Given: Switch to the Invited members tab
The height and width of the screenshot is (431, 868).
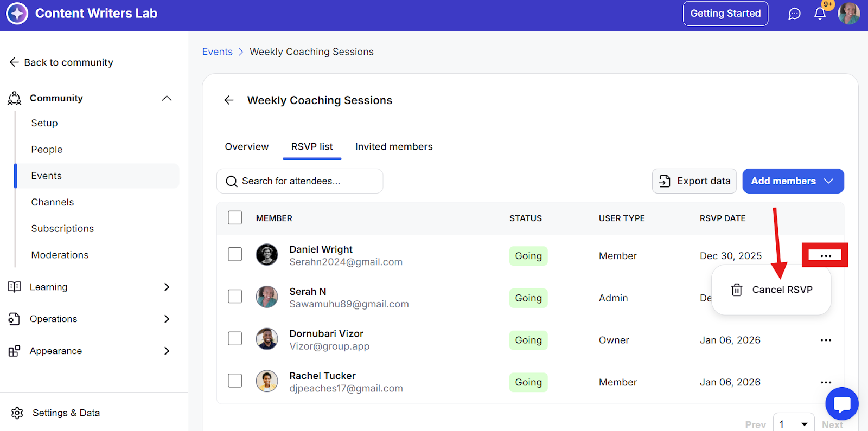Looking at the screenshot, I should (394, 147).
